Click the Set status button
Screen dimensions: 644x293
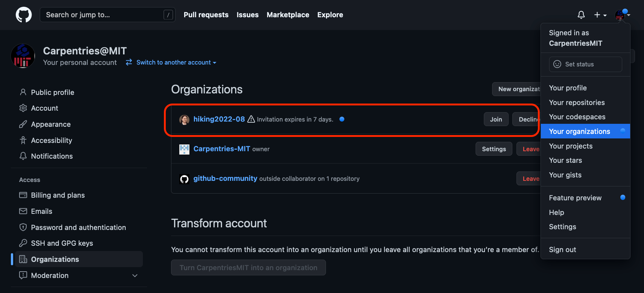click(x=585, y=64)
